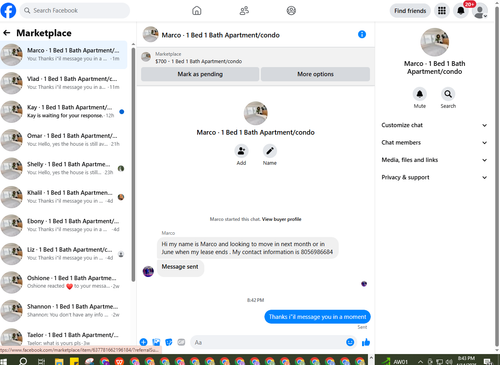Open View buyer profile link
This screenshot has width=500, height=365.
pyautogui.click(x=281, y=219)
